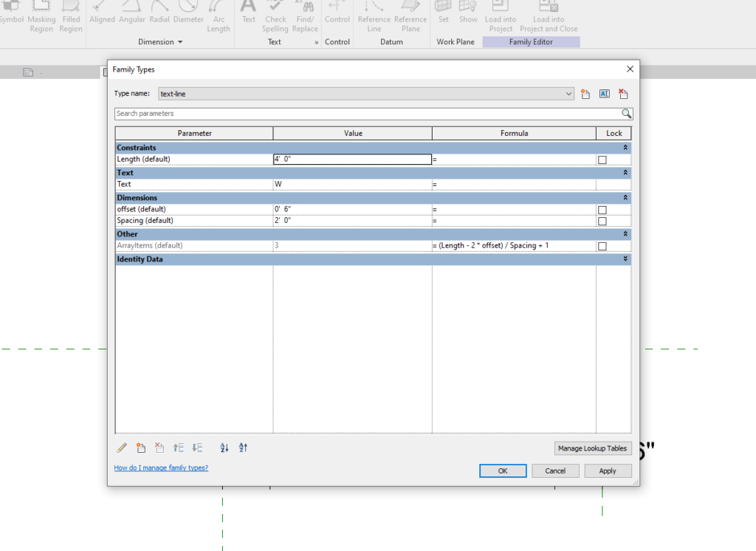The width and height of the screenshot is (756, 551).
Task: Click the Family Editor panel label
Action: click(531, 42)
